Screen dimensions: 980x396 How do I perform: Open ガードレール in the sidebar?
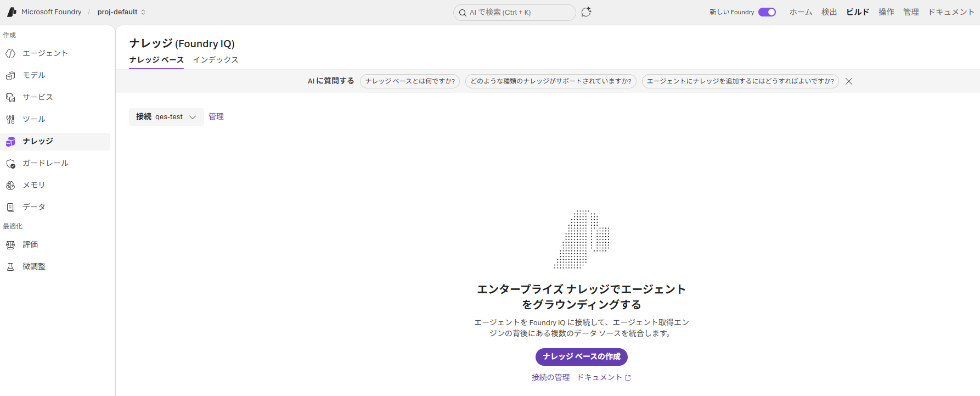(x=55, y=164)
